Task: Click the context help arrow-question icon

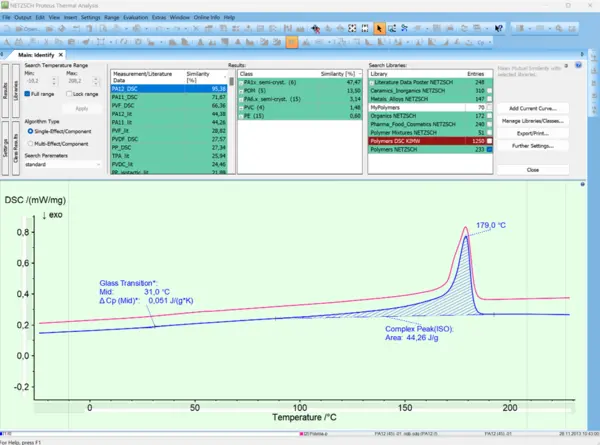Action: [498, 29]
